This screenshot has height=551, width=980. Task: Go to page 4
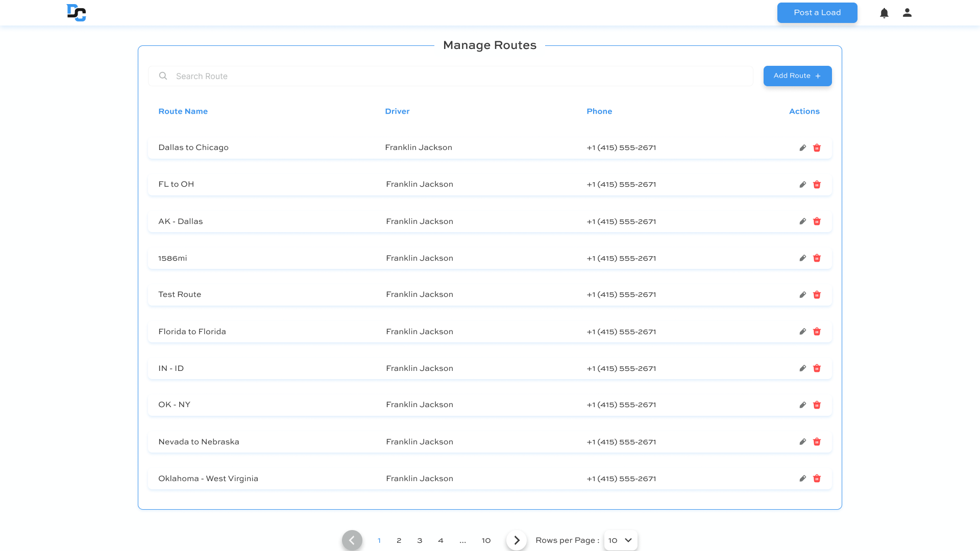click(440, 540)
